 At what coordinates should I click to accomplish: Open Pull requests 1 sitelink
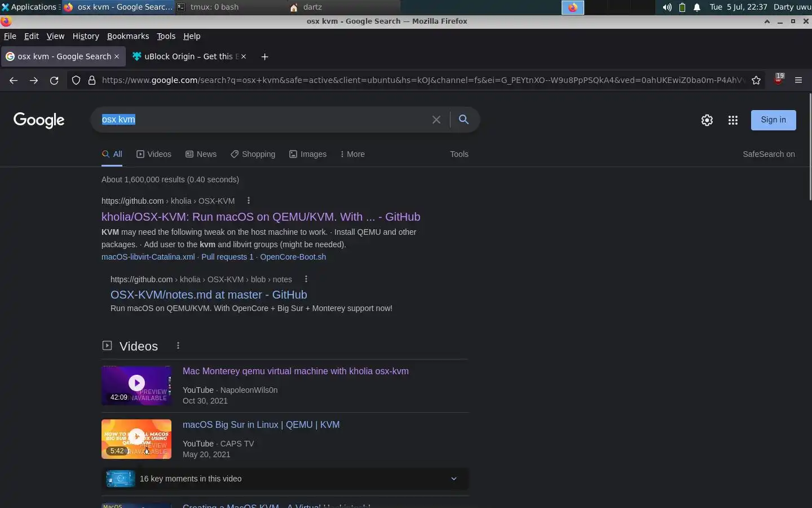pos(227,257)
